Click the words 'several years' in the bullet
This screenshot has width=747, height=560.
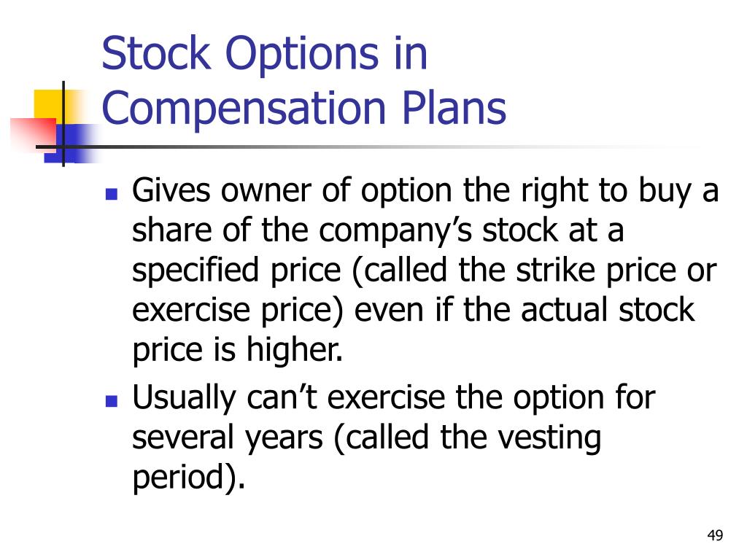pos(228,438)
